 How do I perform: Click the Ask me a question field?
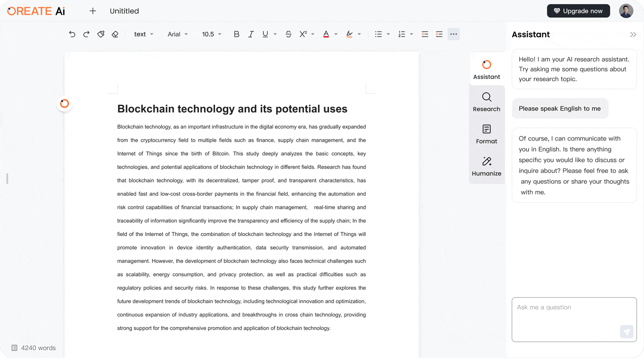[x=574, y=320]
